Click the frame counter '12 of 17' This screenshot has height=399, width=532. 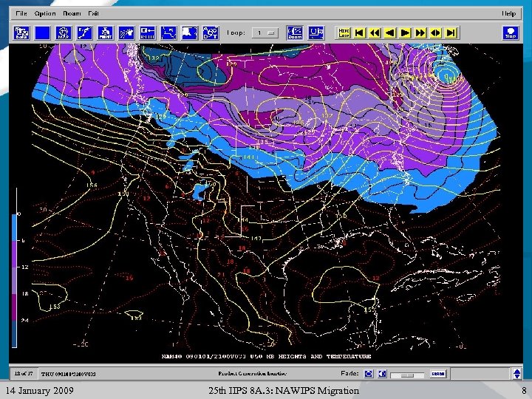tap(24, 374)
